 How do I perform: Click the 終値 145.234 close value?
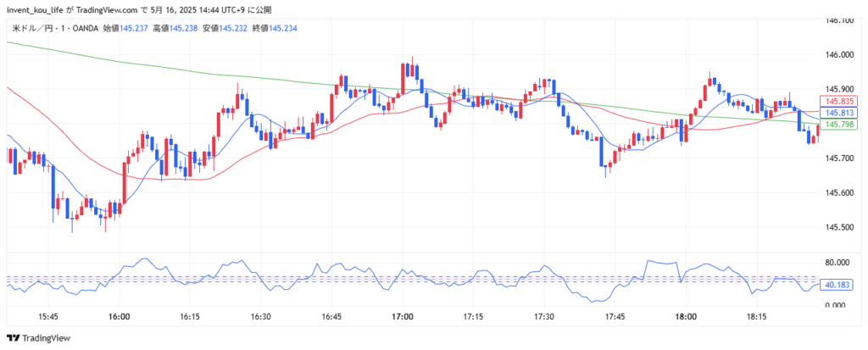tap(275, 28)
